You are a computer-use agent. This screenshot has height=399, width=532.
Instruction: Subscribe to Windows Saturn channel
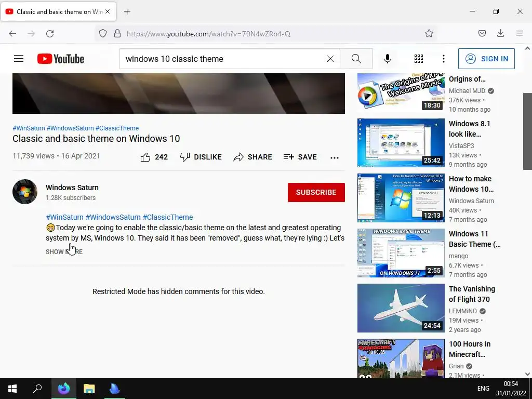(316, 192)
